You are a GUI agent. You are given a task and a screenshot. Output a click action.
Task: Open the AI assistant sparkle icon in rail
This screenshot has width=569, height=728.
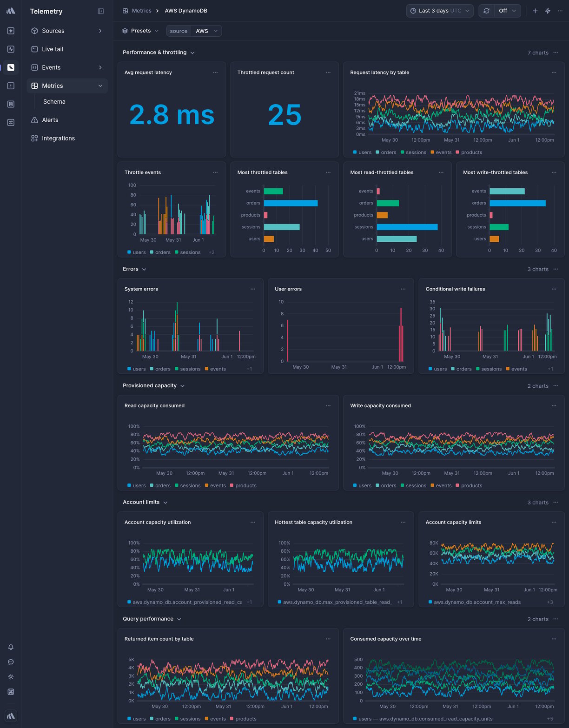click(x=11, y=31)
